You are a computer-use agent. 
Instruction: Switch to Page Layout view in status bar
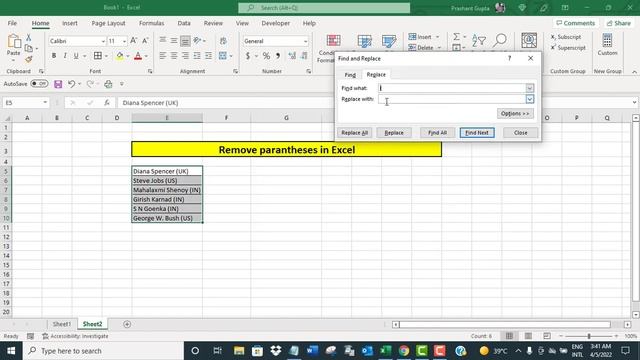[528, 336]
